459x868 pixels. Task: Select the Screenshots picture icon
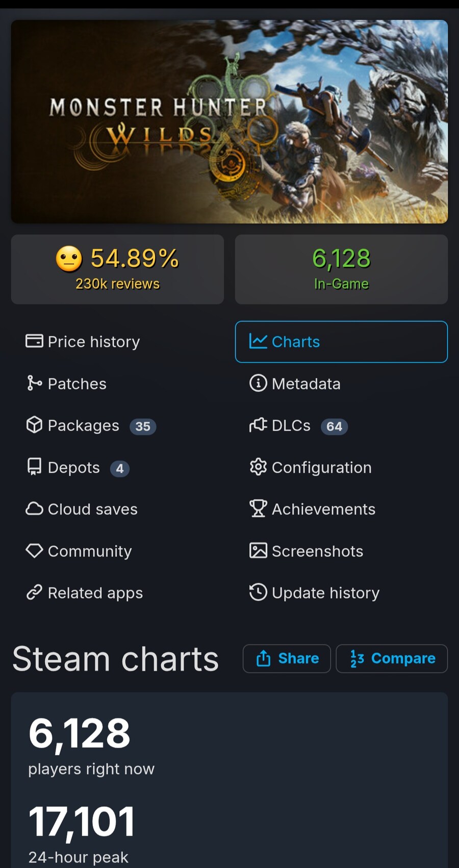tap(258, 551)
